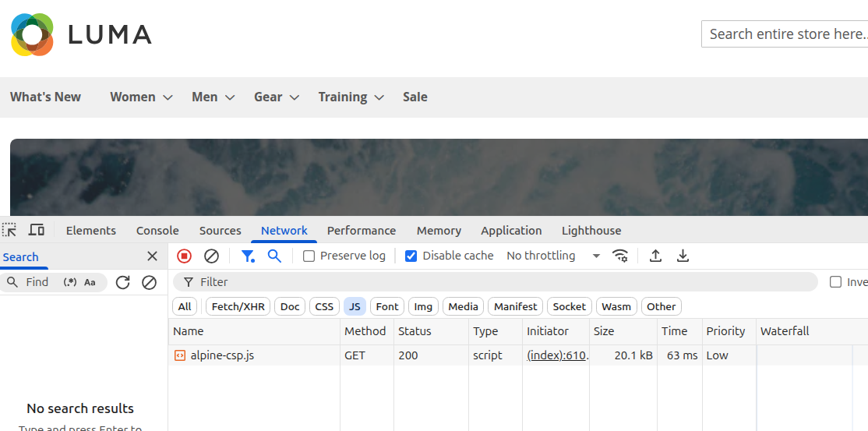Open the No throttling dropdown

click(x=553, y=256)
